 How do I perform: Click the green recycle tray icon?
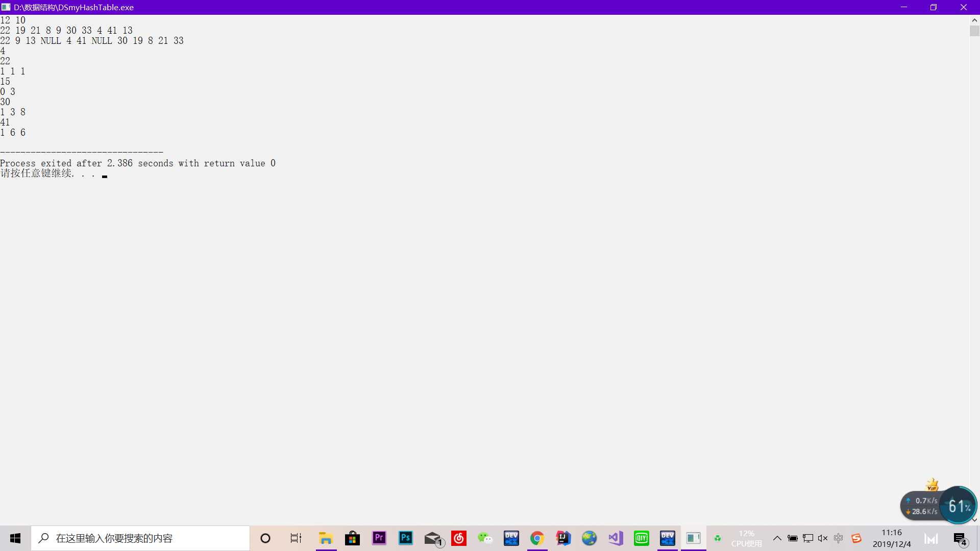pyautogui.click(x=718, y=538)
